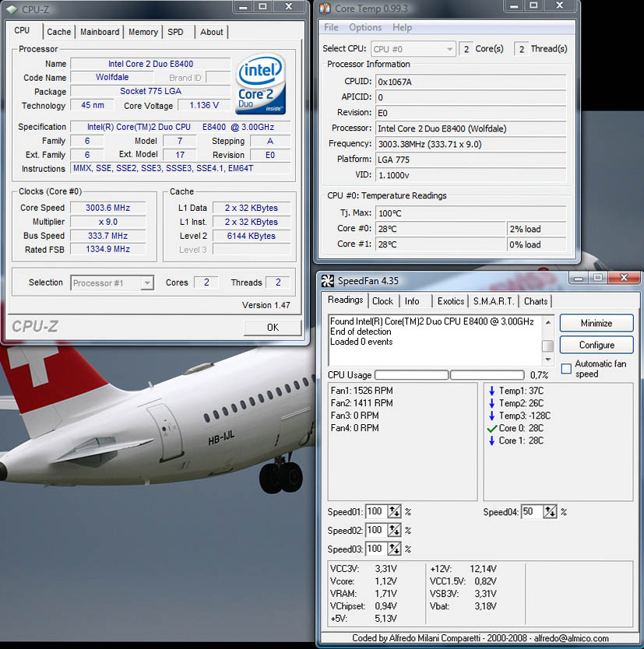
Task: Click the Rated FSB value 1334.9 MHz
Action: [x=107, y=249]
